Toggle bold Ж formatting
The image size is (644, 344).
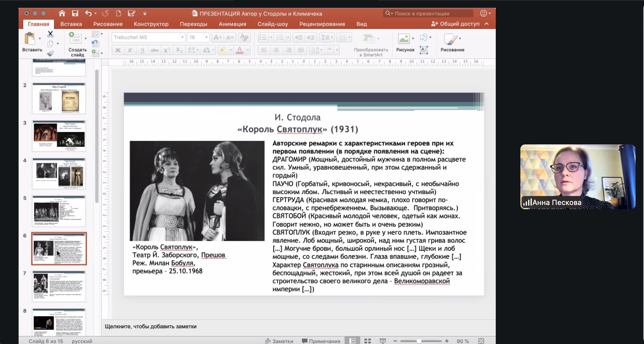(x=118, y=50)
